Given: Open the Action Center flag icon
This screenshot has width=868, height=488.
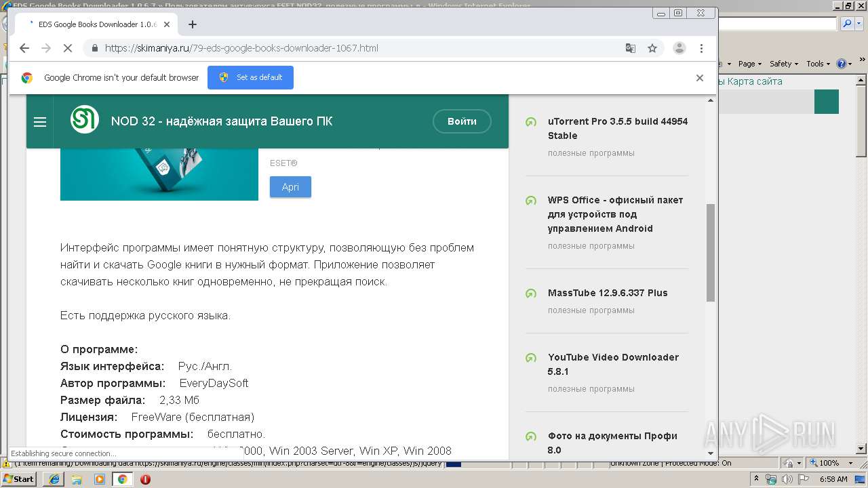Looking at the screenshot, I should (804, 479).
